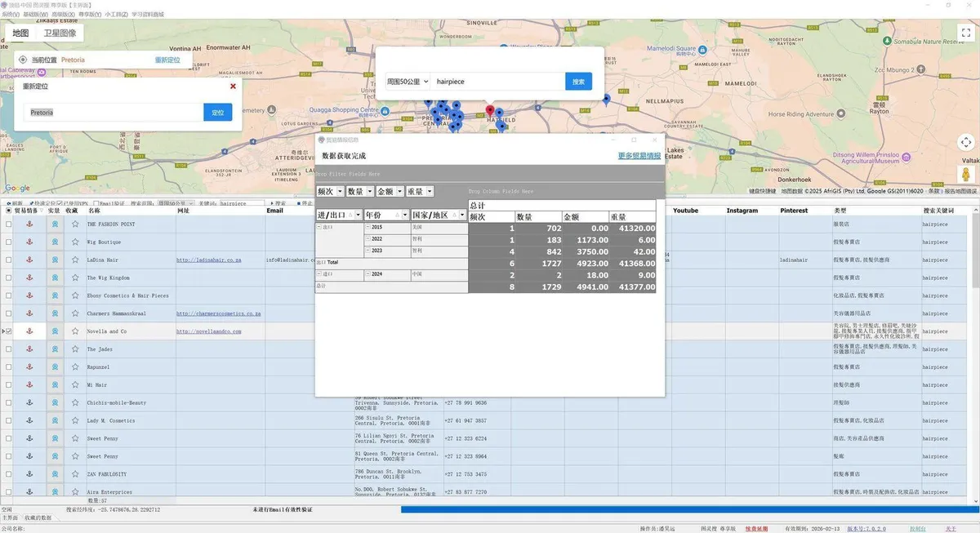980x533 pixels.
Task: Untick the checkbox for Novella and Co
Action: [x=8, y=331]
